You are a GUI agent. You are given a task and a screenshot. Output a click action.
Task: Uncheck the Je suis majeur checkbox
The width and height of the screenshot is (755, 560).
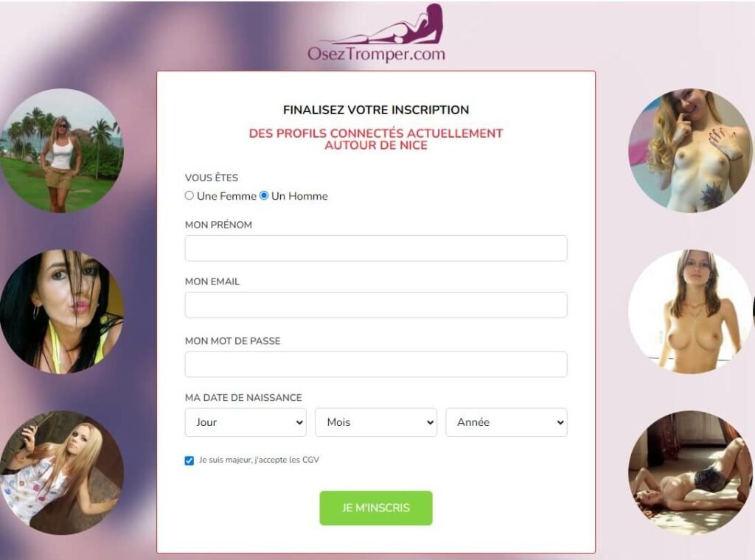point(189,461)
